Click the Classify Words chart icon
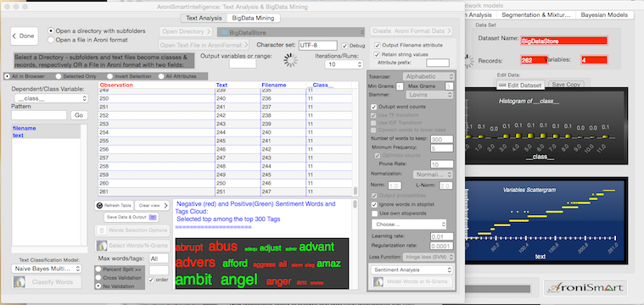 20,282
